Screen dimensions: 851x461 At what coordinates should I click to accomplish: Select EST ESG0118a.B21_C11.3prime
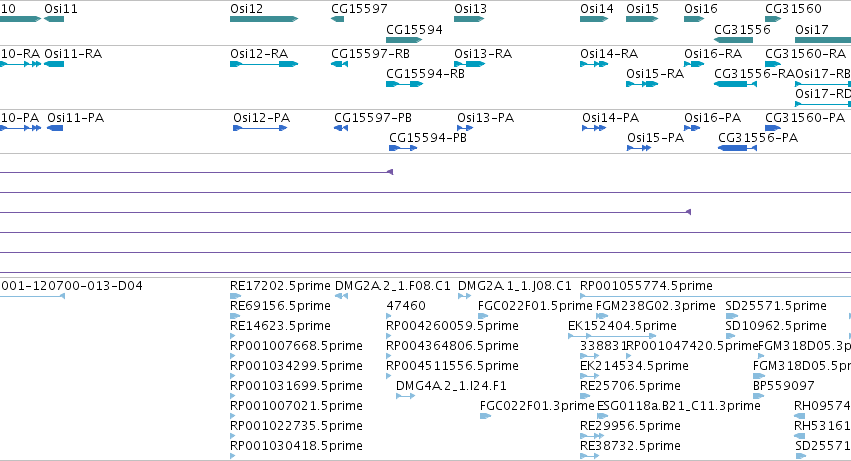click(x=602, y=416)
